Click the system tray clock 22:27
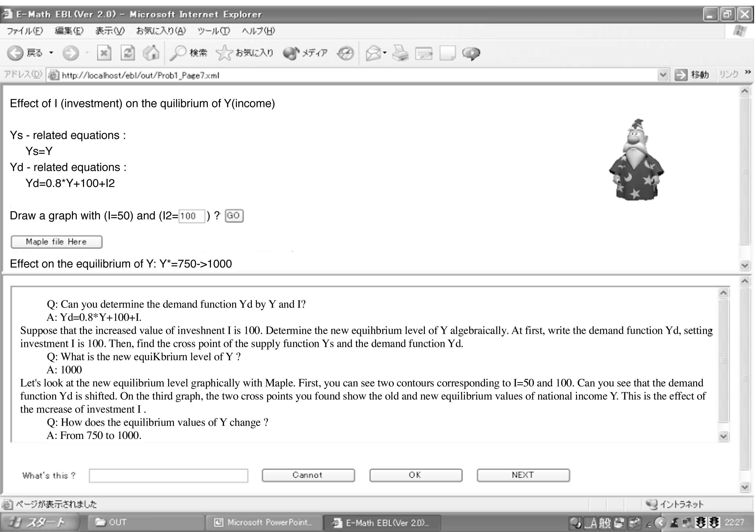The image size is (756, 532). coord(734,522)
